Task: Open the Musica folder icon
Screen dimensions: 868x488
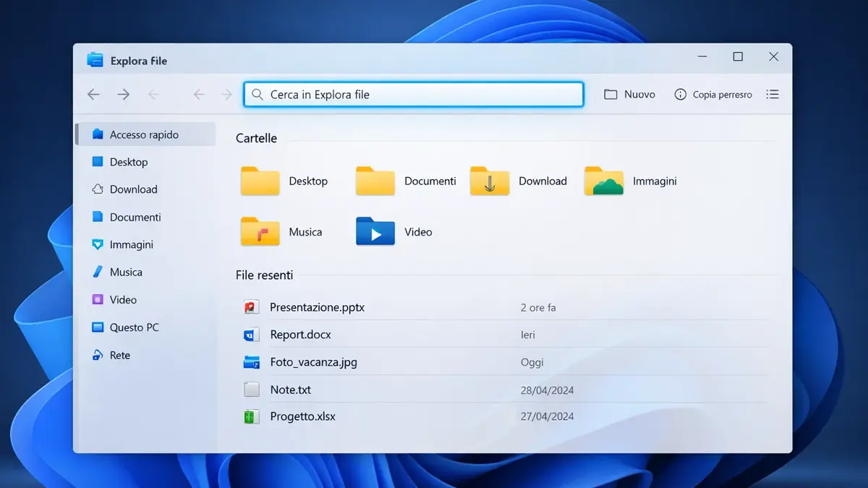Action: click(x=259, y=231)
